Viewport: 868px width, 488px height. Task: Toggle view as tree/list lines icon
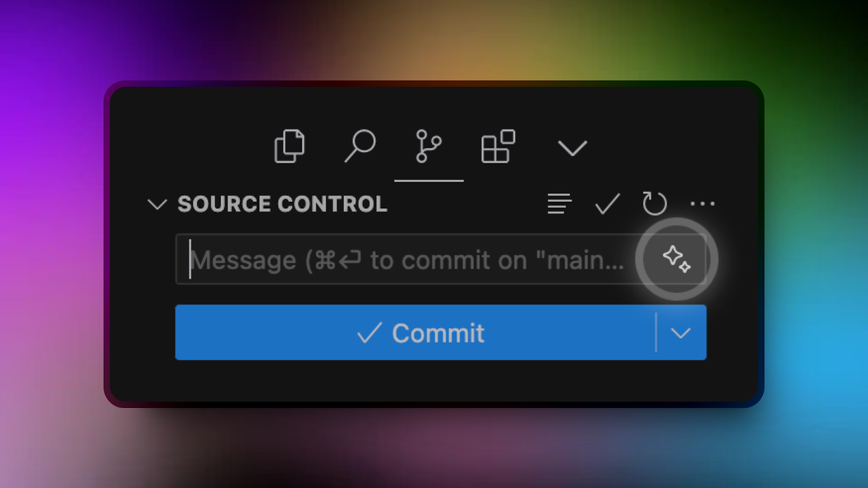pyautogui.click(x=559, y=203)
